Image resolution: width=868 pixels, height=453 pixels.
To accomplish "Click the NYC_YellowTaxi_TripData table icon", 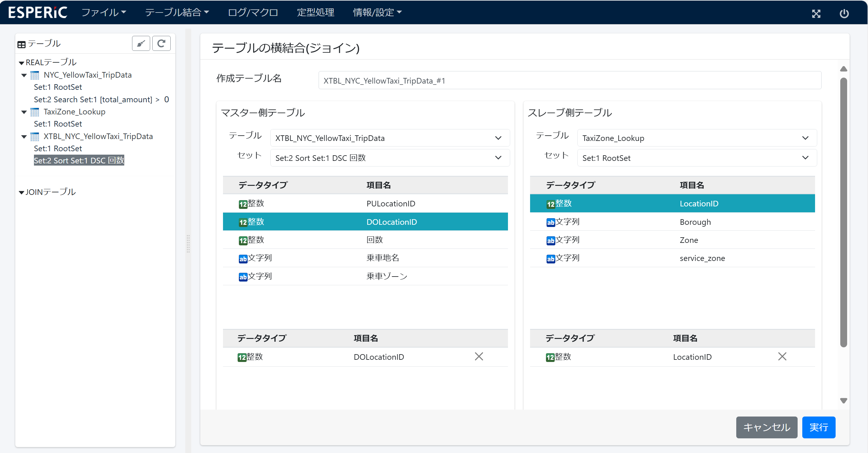I will [x=34, y=75].
